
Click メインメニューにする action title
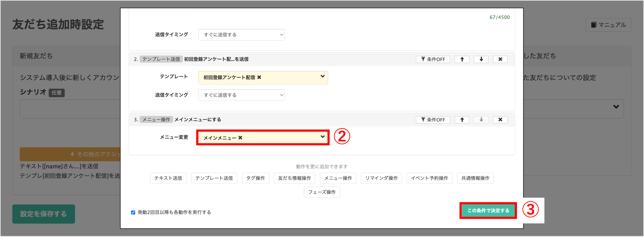click(198, 120)
